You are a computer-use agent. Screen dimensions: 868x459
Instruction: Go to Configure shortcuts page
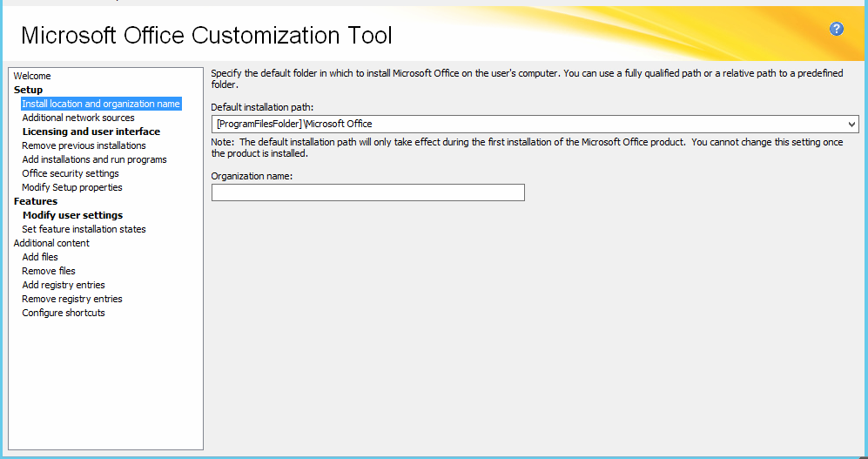64,313
